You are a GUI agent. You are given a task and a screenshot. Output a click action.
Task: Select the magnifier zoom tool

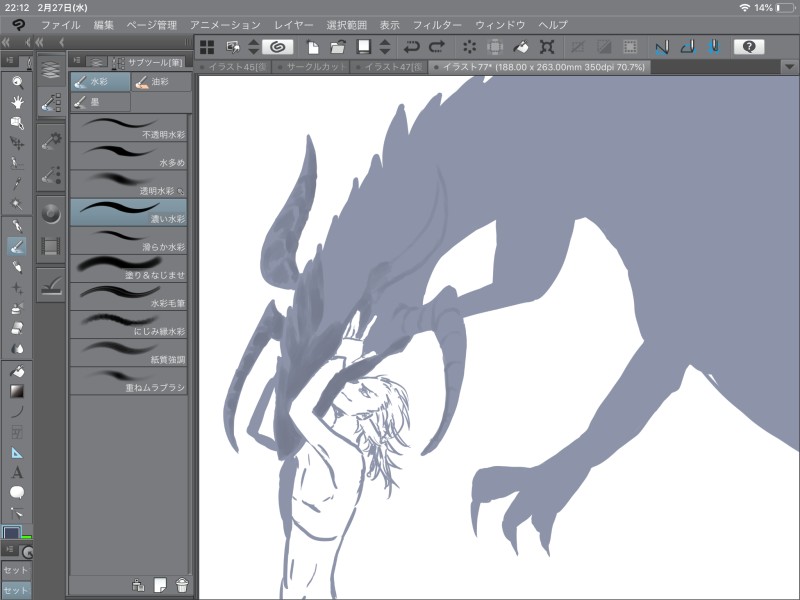coord(17,83)
